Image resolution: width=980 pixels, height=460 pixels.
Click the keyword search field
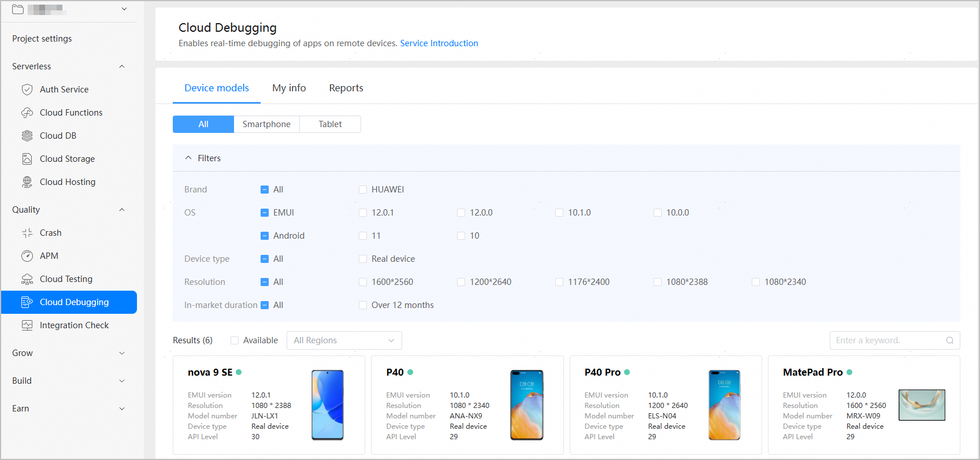[894, 340]
